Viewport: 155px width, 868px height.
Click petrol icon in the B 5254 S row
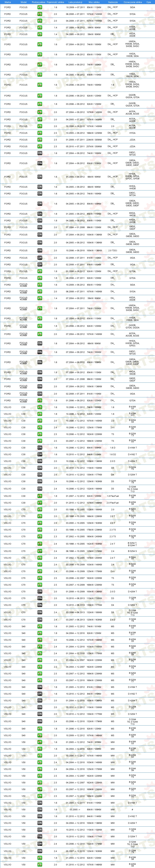pyautogui.click(x=40, y=551)
